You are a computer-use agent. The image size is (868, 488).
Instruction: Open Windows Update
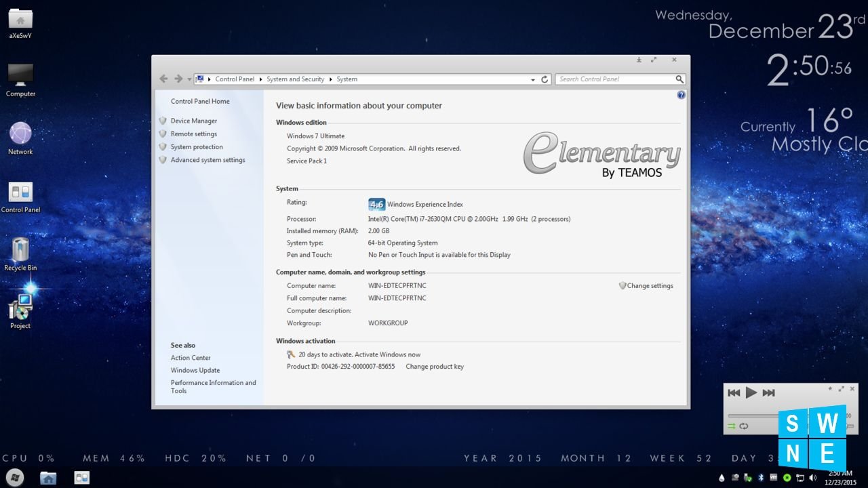tap(195, 371)
